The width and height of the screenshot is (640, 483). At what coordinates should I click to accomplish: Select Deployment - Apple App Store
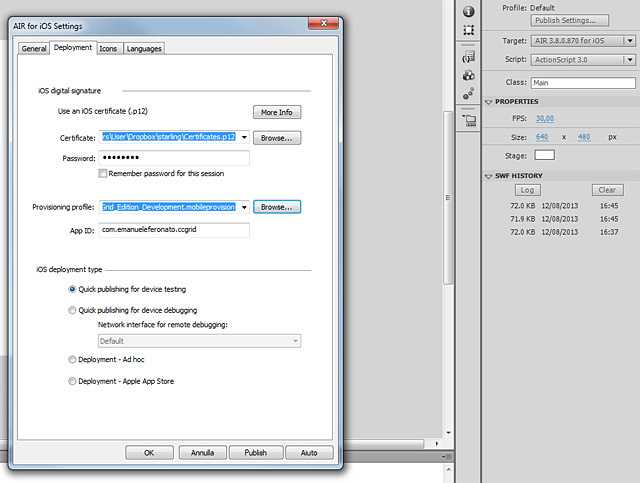coord(72,381)
